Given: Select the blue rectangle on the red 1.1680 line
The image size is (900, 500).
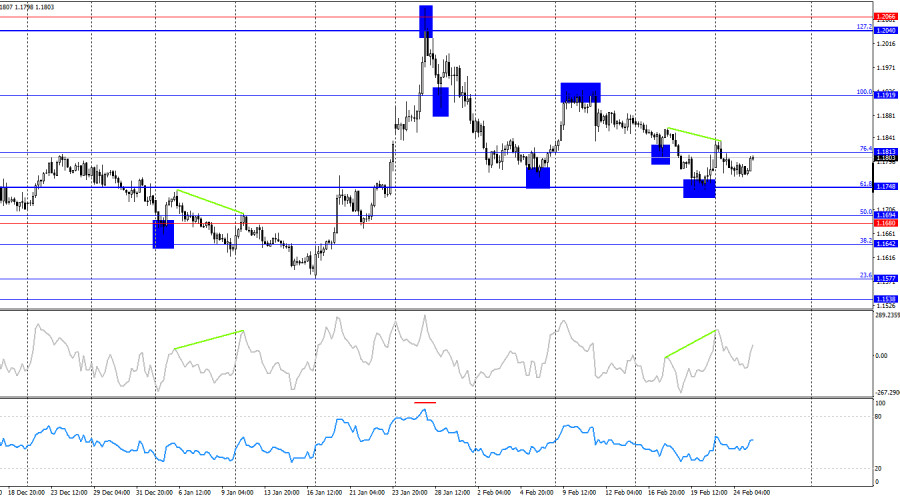Looking at the screenshot, I should [x=163, y=234].
